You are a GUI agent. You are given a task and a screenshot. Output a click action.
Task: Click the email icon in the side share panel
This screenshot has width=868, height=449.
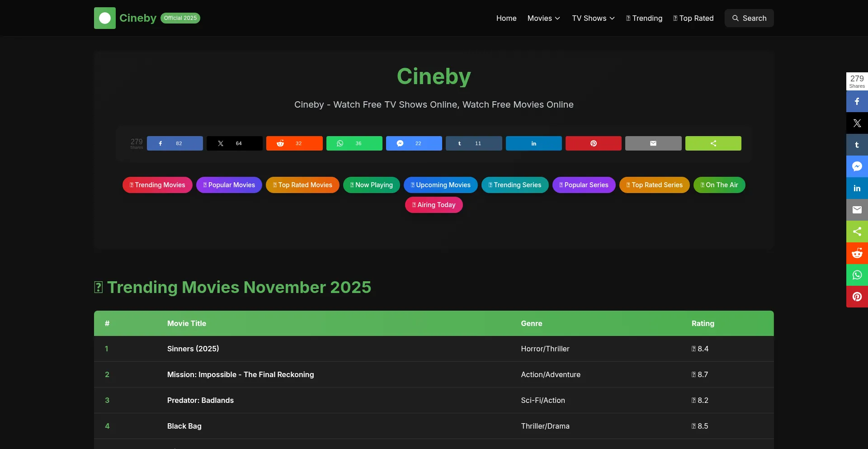coord(857,210)
